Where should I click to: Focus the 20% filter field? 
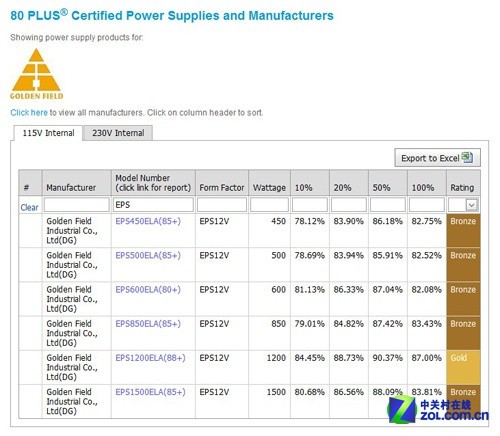click(x=349, y=205)
